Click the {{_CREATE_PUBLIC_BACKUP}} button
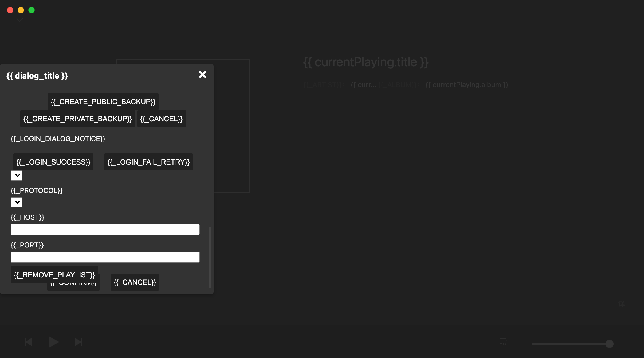The image size is (644, 358). (103, 102)
